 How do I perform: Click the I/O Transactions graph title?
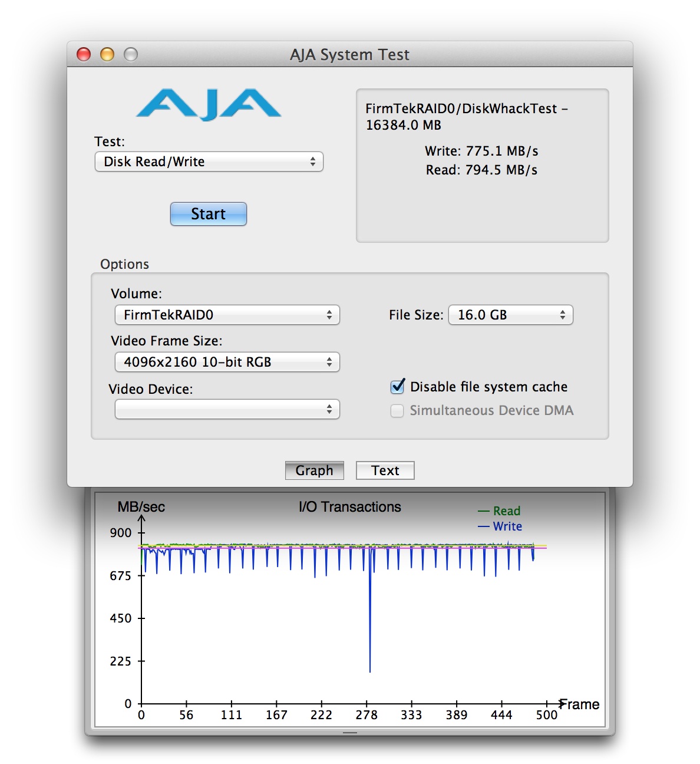click(x=350, y=507)
